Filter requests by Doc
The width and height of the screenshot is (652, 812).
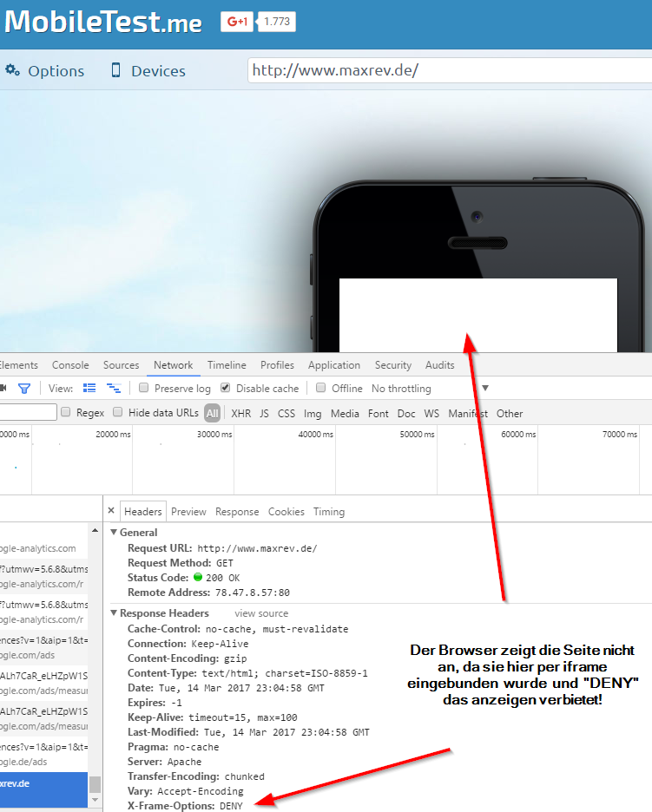pyautogui.click(x=406, y=413)
